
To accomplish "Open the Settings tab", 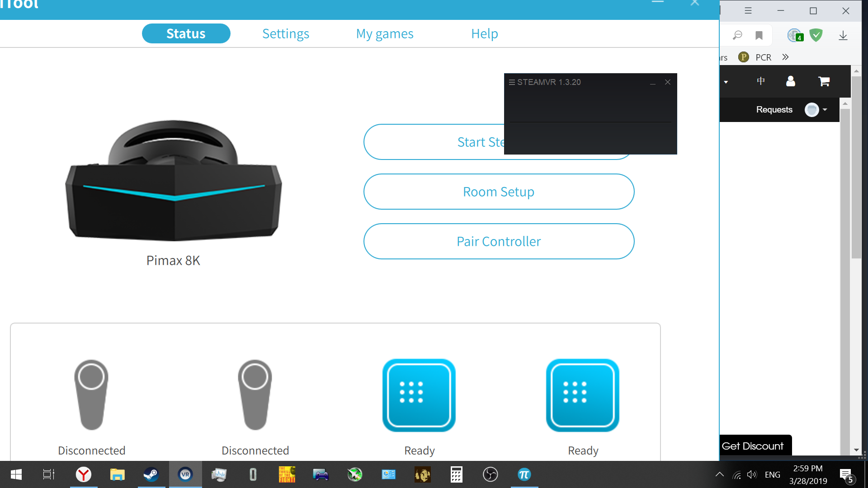I will (286, 33).
